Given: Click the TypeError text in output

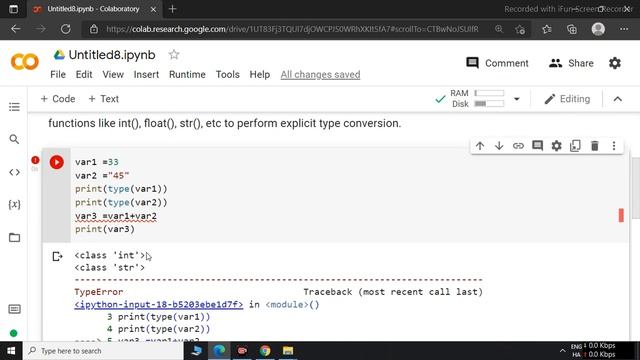Looking at the screenshot, I should click(98, 292).
